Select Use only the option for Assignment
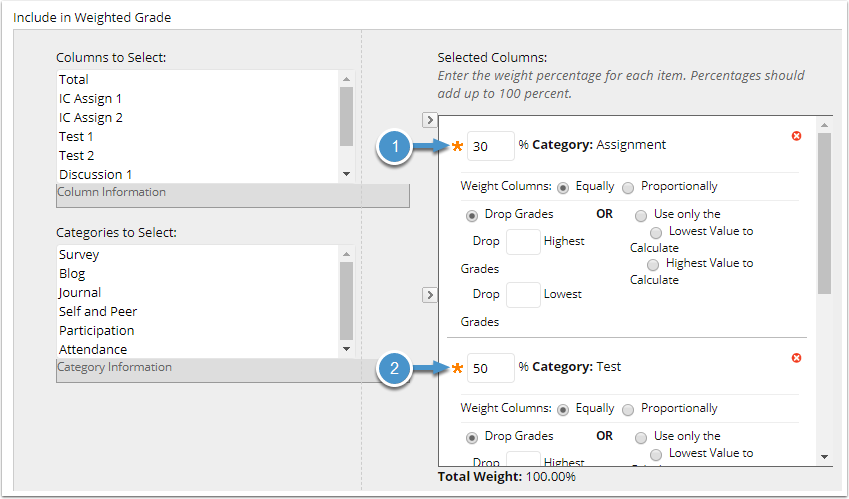 (x=640, y=214)
